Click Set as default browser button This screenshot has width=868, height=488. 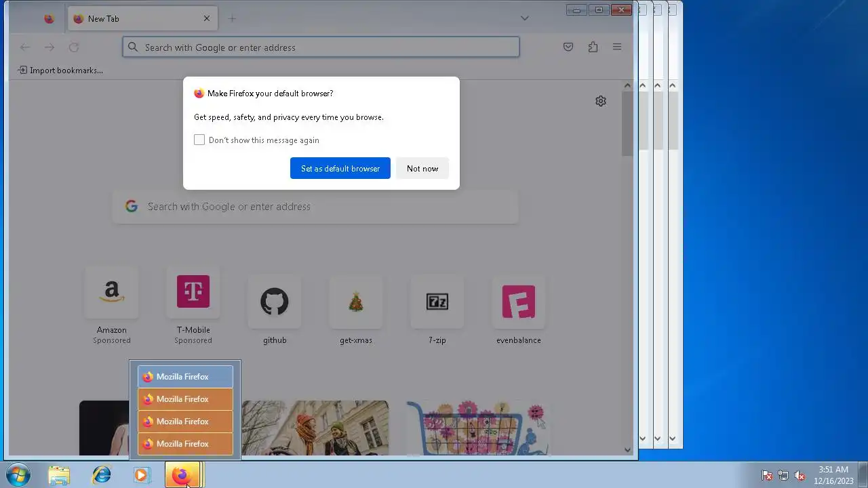click(340, 168)
